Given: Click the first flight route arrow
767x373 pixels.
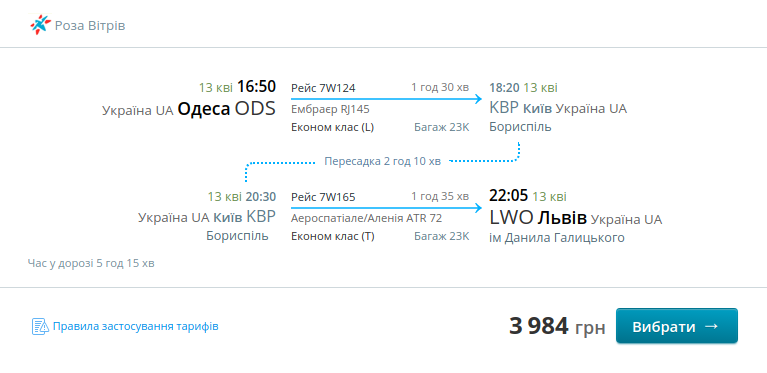Looking at the screenshot, I should (386, 99).
